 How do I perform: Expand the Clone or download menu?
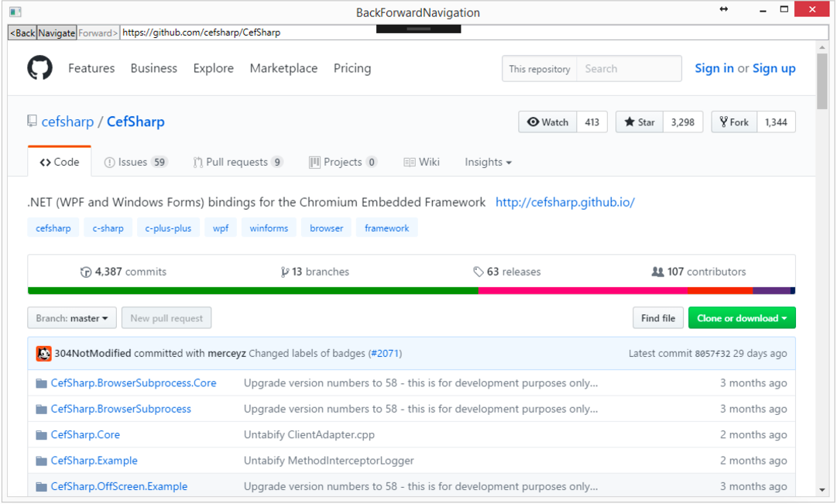742,318
